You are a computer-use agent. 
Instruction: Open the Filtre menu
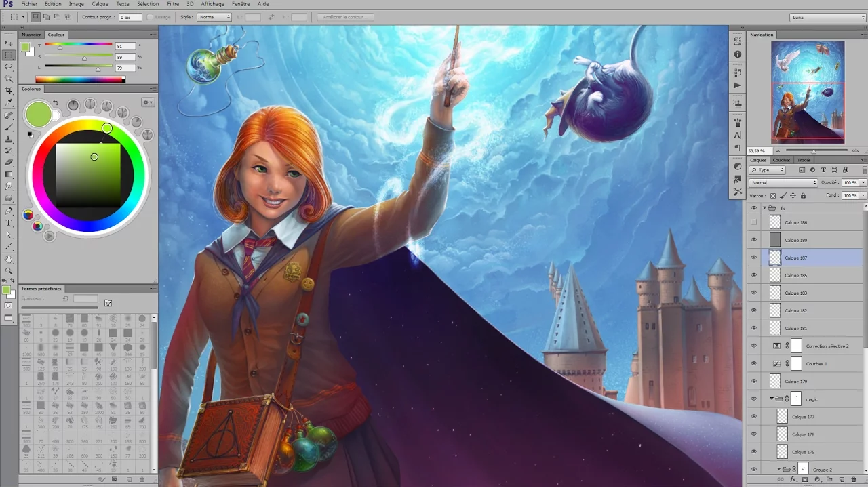point(173,4)
